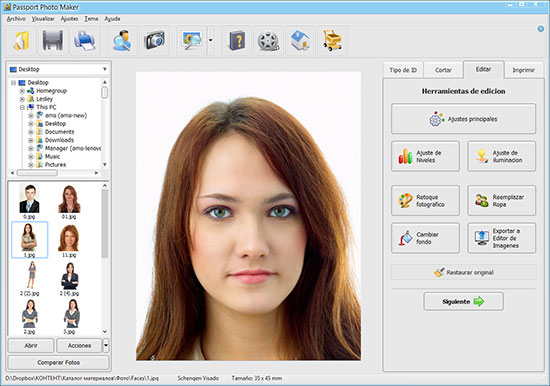Viewport: 550px width, 386px height.
Task: Click the small blue icon at top right
Action: pyautogui.click(x=541, y=29)
